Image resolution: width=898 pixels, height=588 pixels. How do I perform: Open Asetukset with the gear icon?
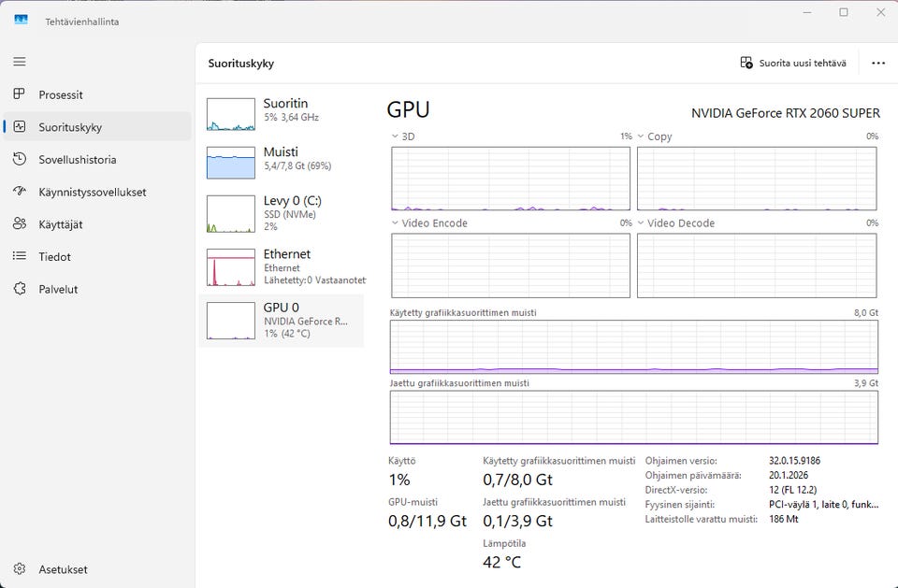coord(20,569)
